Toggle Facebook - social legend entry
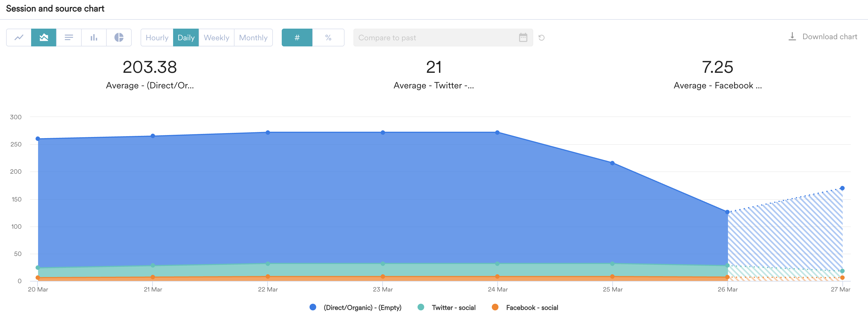868x329 pixels. [532, 307]
